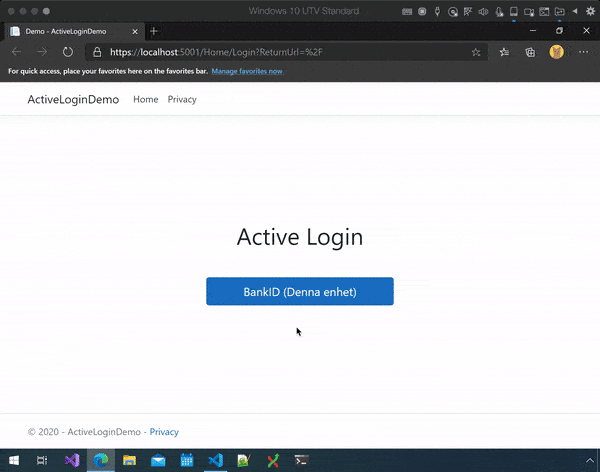Image resolution: width=600 pixels, height=472 pixels.
Task: Go to Home in the navbar
Action: [146, 100]
